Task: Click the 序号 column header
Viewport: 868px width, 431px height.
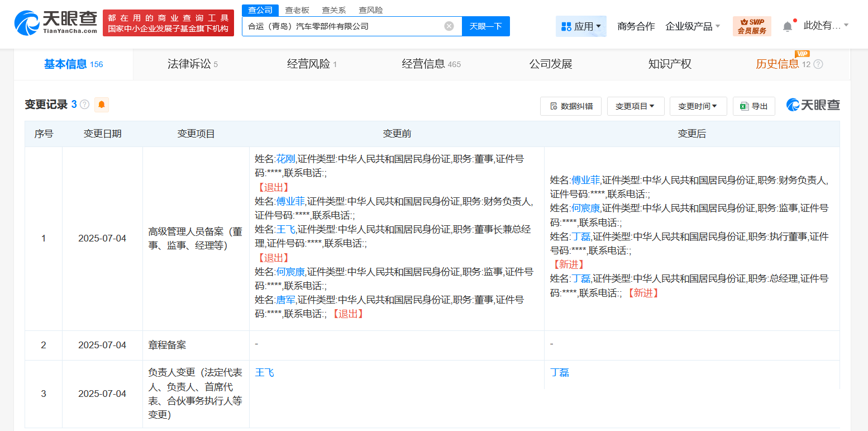Action: (x=44, y=134)
